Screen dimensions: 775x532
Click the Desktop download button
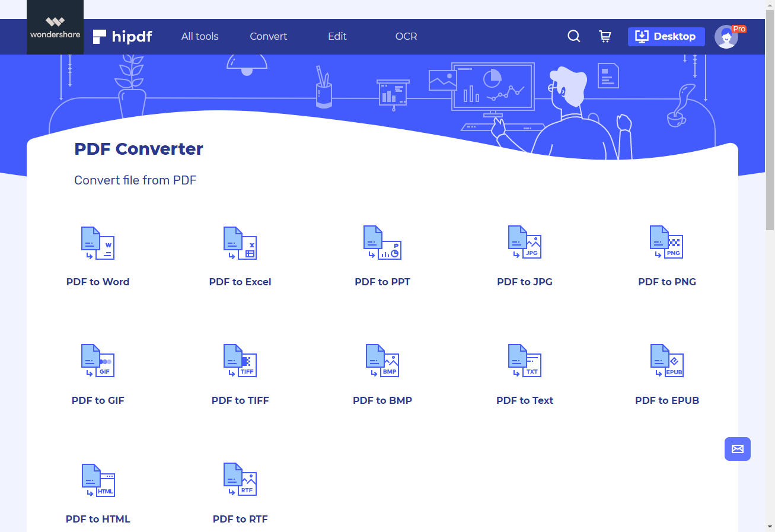666,37
